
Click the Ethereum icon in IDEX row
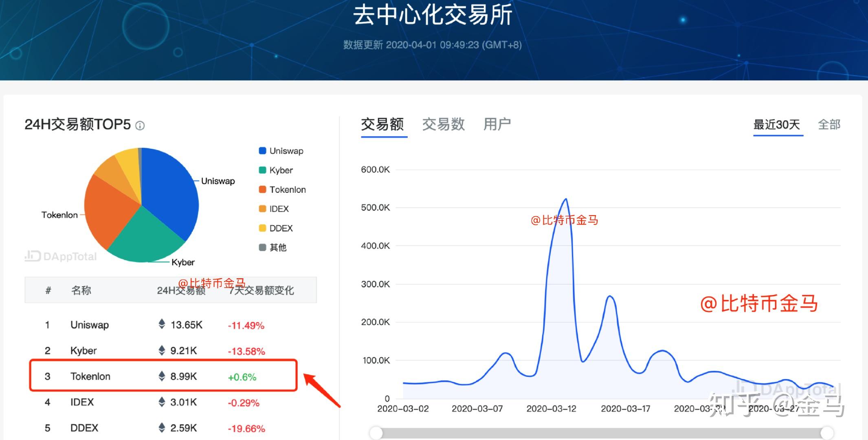pos(162,402)
